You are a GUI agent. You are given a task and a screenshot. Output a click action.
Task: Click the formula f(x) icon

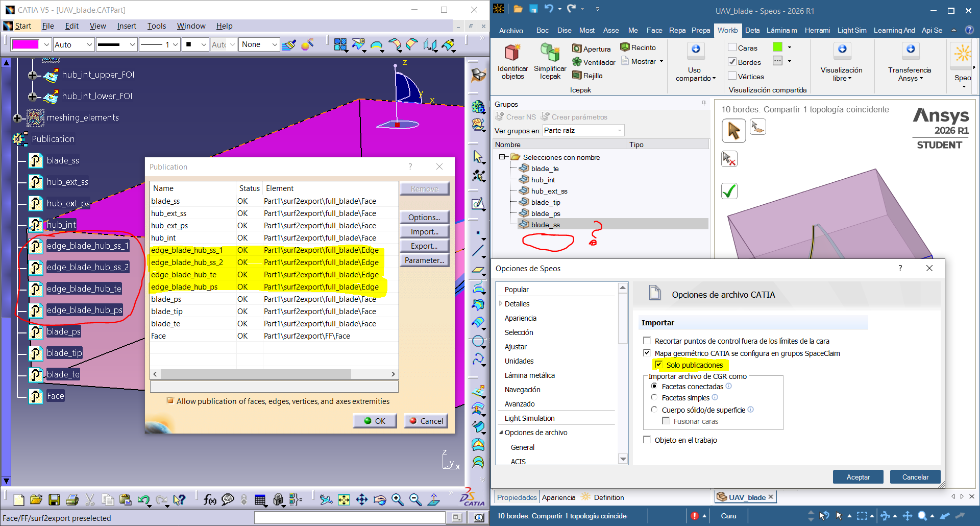(209, 499)
